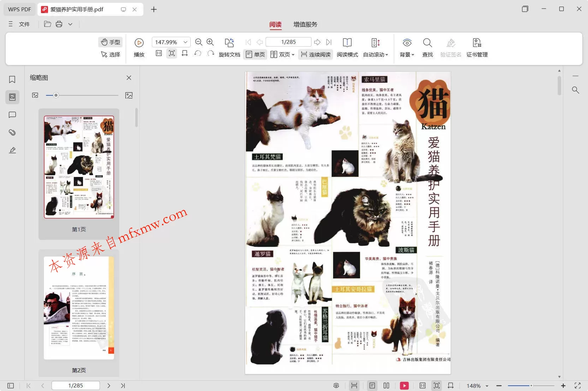Open the 自动滚动 auto scroll dropdown

375,48
